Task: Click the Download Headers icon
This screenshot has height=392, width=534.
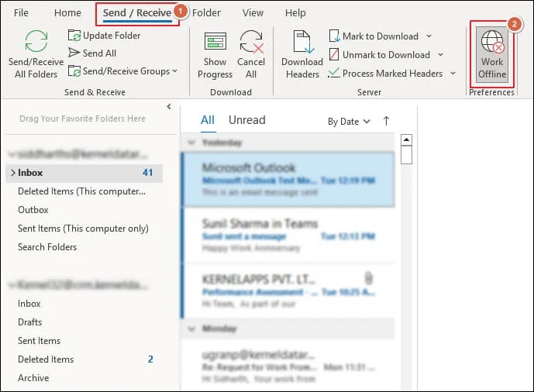Action: point(301,43)
